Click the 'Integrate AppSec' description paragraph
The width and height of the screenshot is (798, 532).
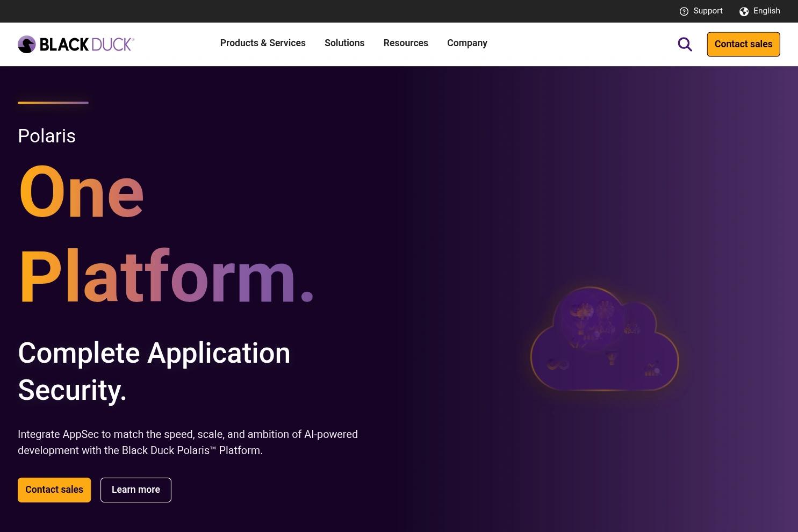188,442
